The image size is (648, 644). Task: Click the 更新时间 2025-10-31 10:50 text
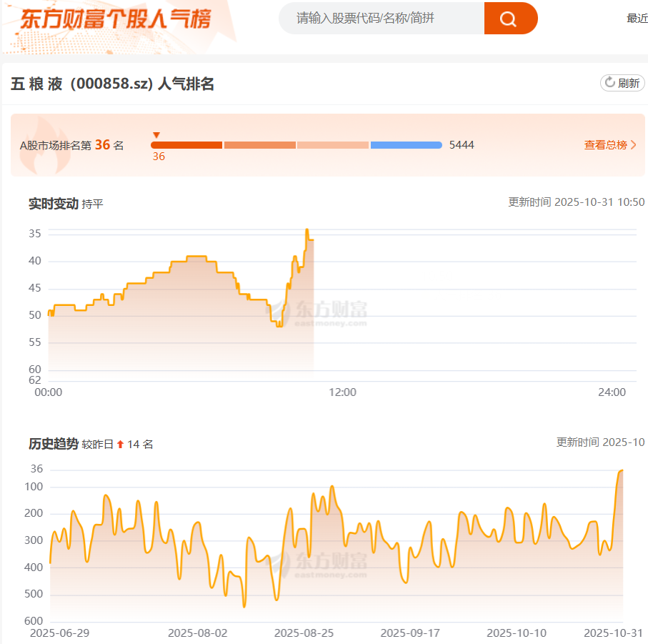tap(577, 202)
